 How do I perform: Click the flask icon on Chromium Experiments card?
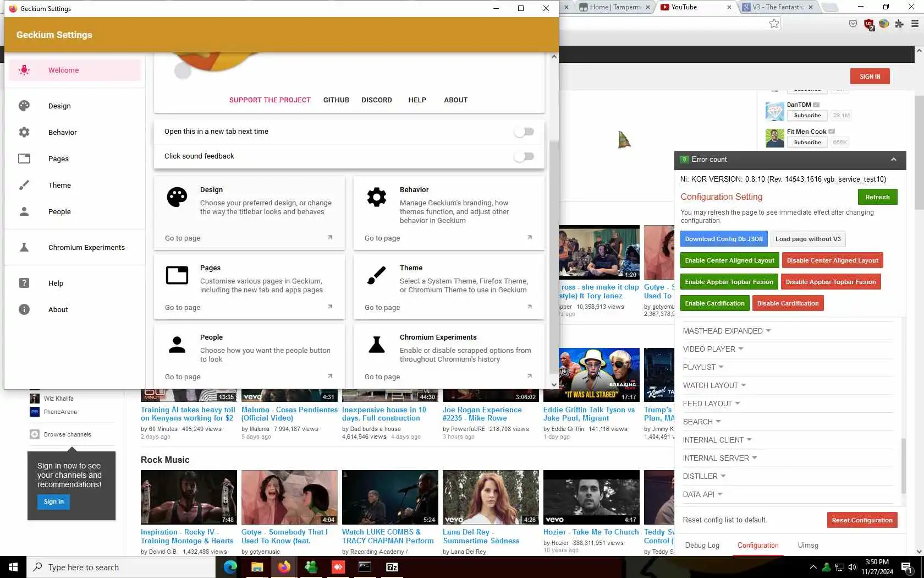[x=377, y=345]
